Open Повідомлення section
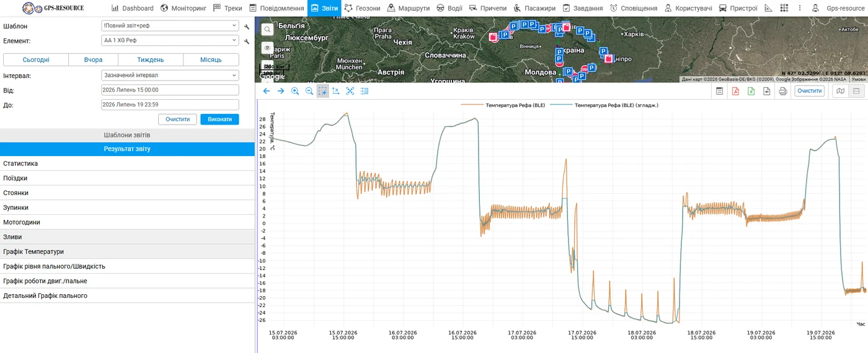868x353 pixels. point(277,8)
